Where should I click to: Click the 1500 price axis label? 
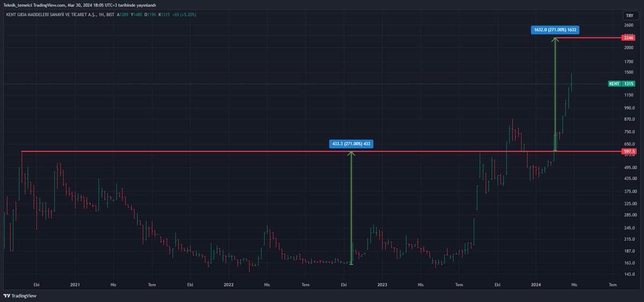(x=630, y=73)
